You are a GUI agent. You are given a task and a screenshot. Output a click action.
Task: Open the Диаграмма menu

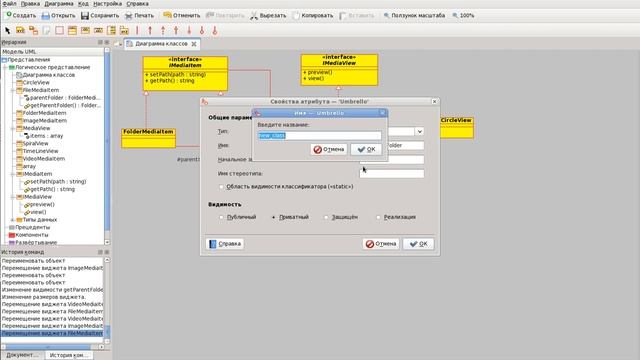59,4
